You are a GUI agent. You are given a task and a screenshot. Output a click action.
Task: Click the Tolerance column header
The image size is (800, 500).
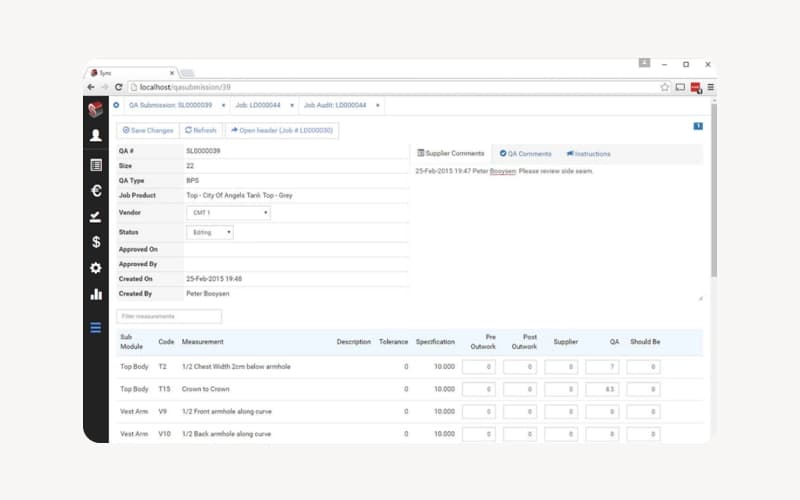393,342
